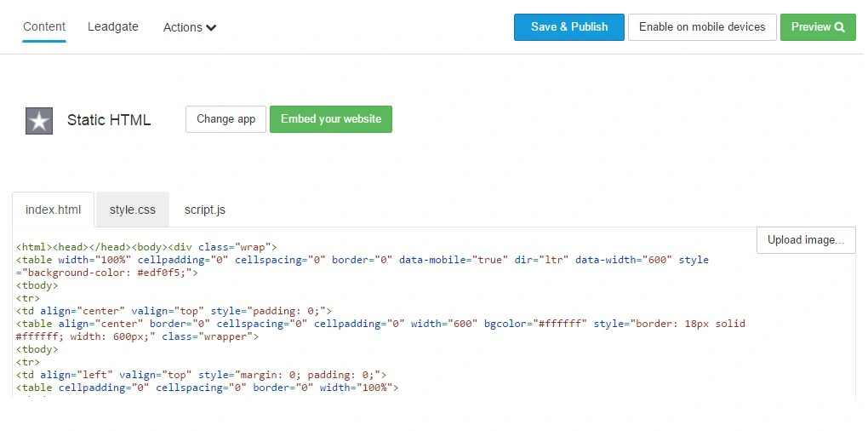
Task: Place cursor in first HTML code line
Action: pyautogui.click(x=146, y=247)
